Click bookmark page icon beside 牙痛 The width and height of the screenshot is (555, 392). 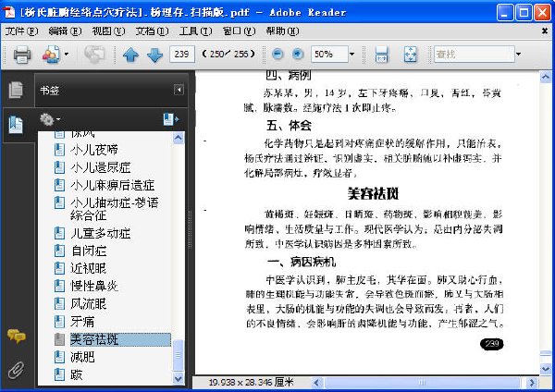[x=59, y=321]
